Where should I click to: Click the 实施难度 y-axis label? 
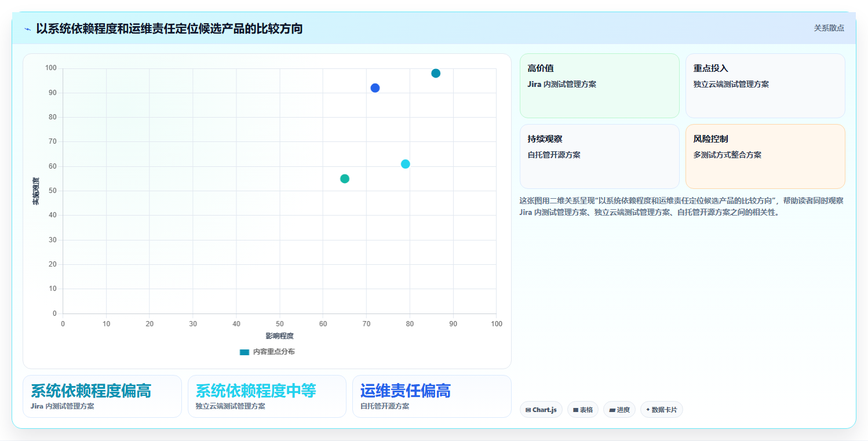35,191
